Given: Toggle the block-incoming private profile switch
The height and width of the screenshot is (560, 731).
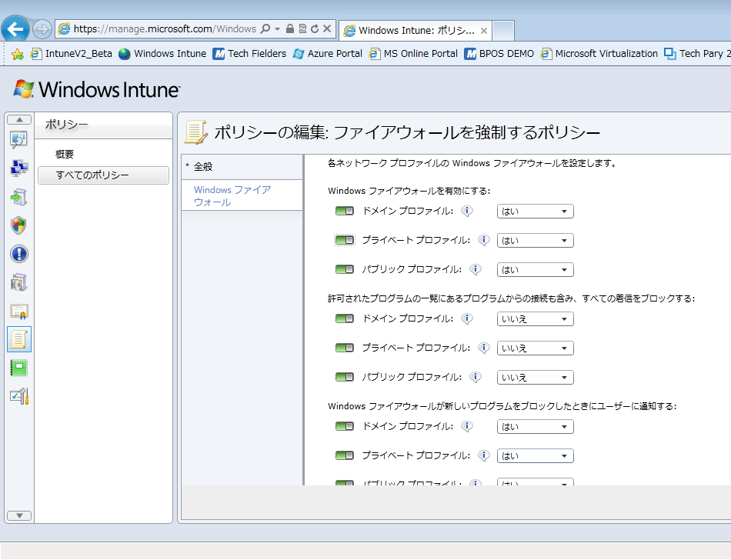Looking at the screenshot, I should pyautogui.click(x=345, y=348).
